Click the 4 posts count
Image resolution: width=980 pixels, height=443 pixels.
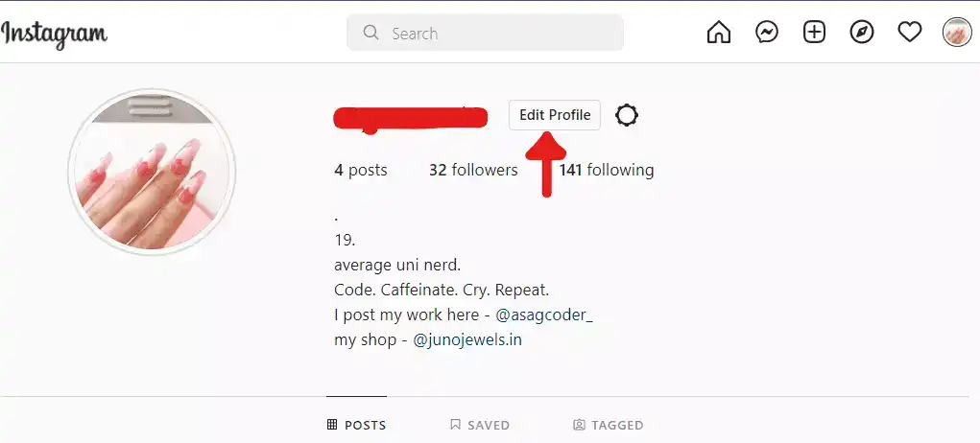pos(361,170)
